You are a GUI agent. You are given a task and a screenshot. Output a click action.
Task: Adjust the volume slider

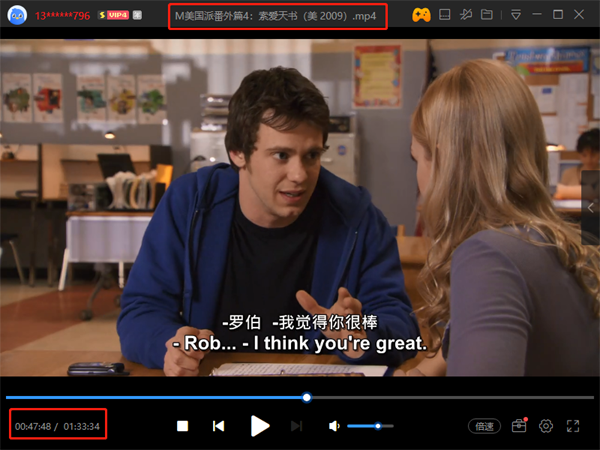378,426
